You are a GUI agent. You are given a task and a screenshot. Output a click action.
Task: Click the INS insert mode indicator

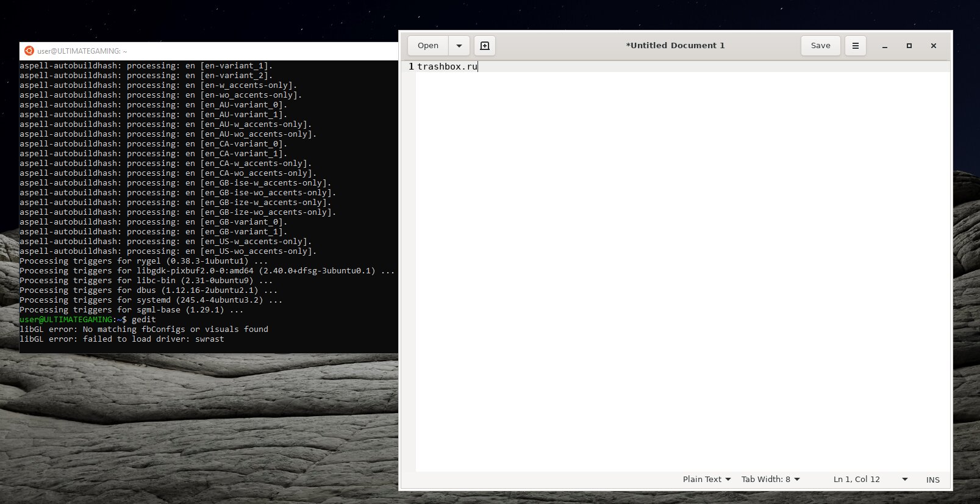click(933, 480)
